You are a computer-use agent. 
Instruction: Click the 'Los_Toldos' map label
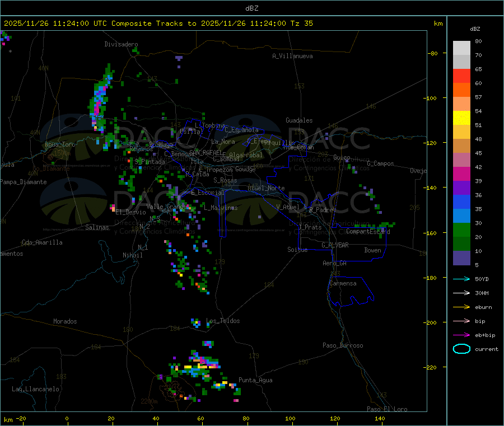pyautogui.click(x=223, y=321)
